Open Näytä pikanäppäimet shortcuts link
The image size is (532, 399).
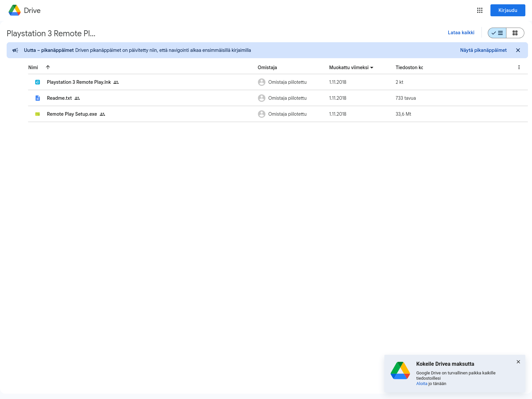[x=483, y=50]
